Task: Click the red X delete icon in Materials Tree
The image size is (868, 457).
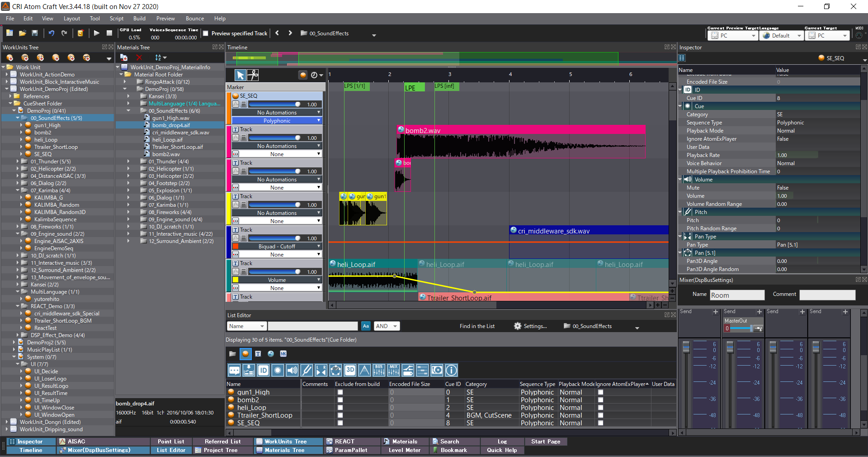Action: pyautogui.click(x=139, y=57)
